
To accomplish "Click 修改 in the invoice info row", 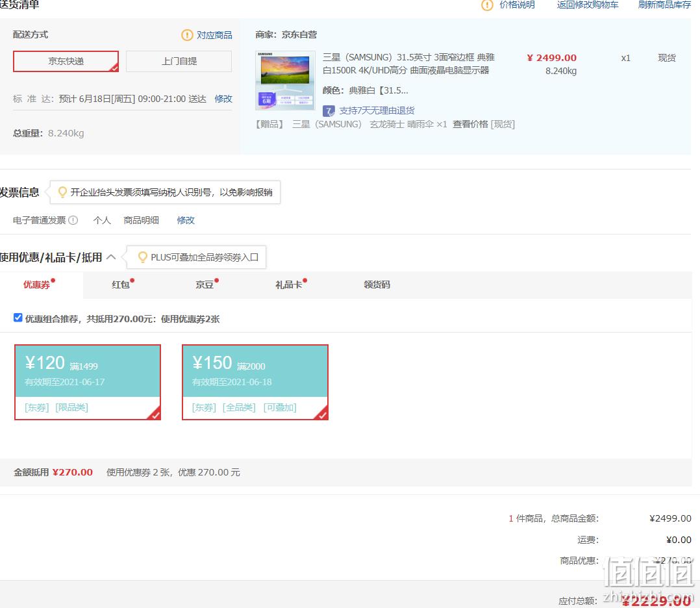I will pyautogui.click(x=186, y=220).
